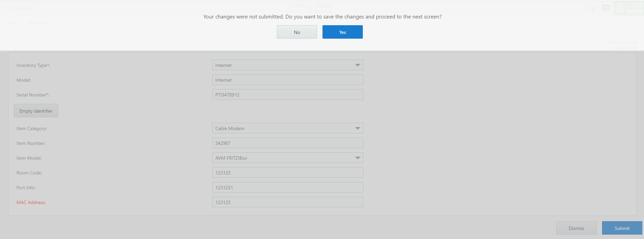644x239 pixels.
Task: Click the search magnifier icon
Action: pos(591,8)
